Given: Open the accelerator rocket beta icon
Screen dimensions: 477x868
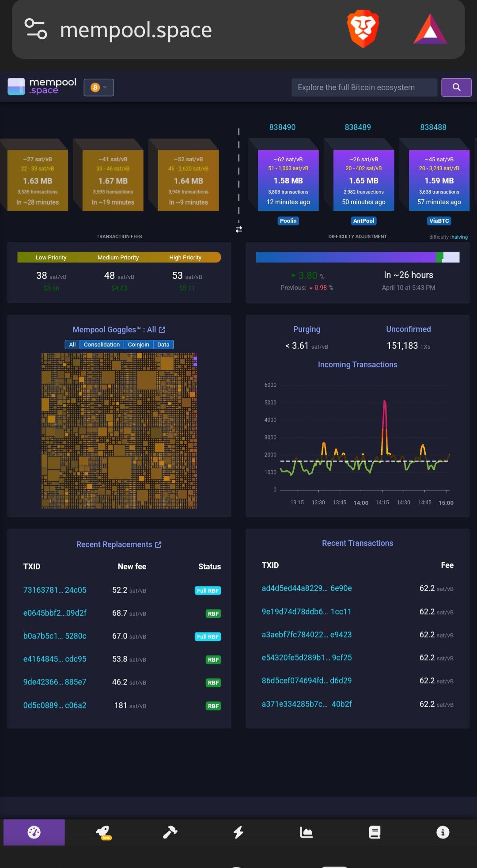Looking at the screenshot, I should coord(103,832).
